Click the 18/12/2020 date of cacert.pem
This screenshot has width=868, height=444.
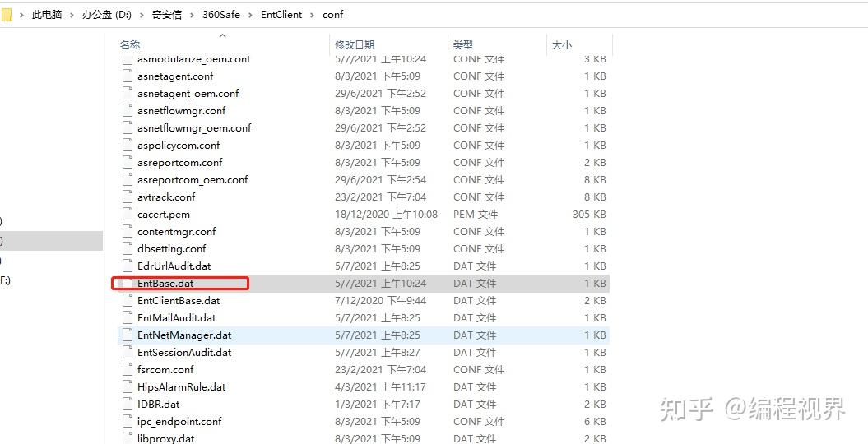pos(386,215)
